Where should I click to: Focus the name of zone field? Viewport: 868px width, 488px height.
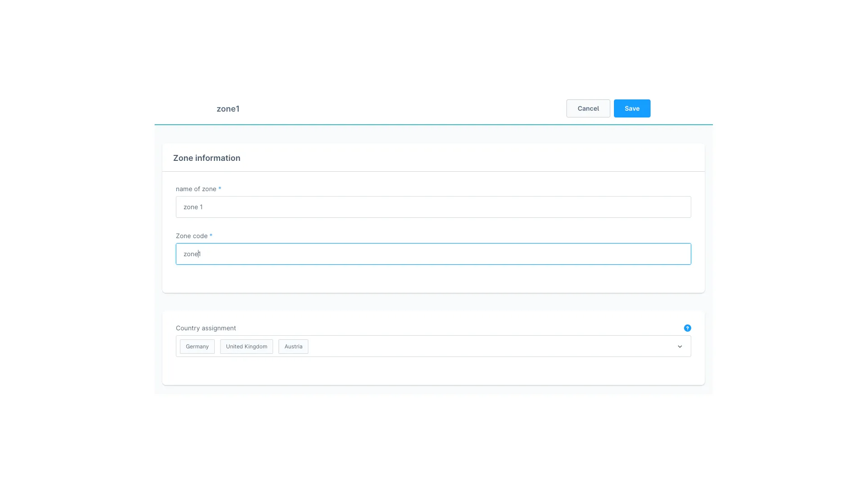433,207
